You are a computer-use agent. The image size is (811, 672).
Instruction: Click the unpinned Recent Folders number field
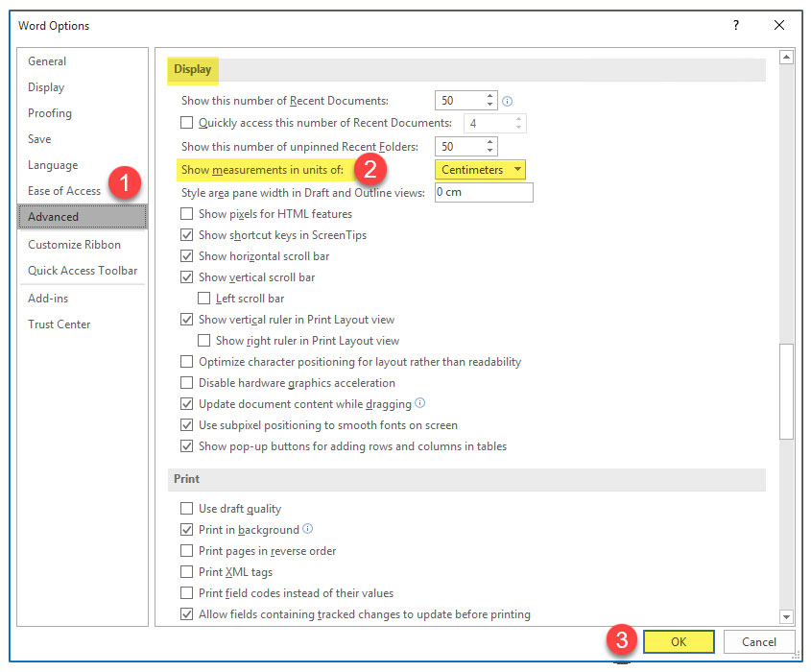point(460,147)
